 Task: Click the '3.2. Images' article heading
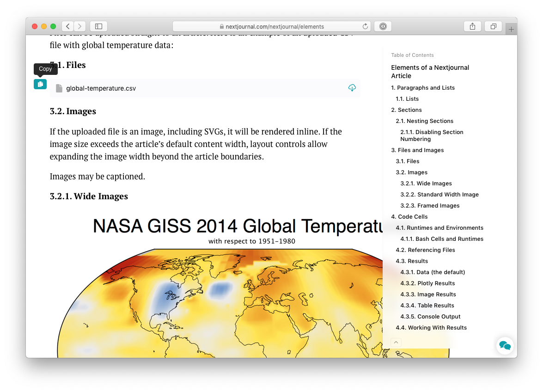(73, 111)
